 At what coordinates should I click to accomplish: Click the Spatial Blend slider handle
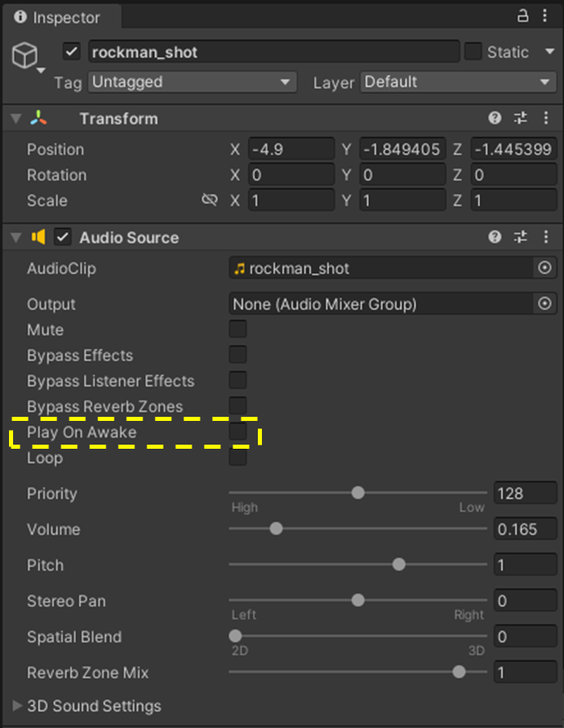coord(236,635)
